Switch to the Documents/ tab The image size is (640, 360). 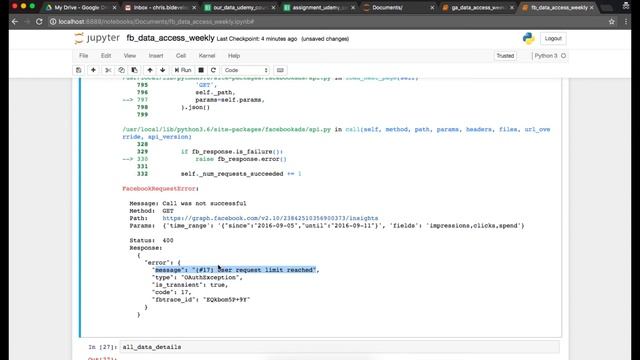[x=397, y=7]
